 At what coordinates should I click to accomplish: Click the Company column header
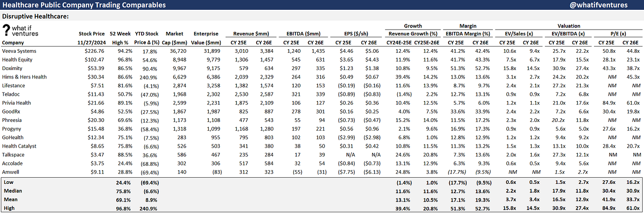click(14, 43)
